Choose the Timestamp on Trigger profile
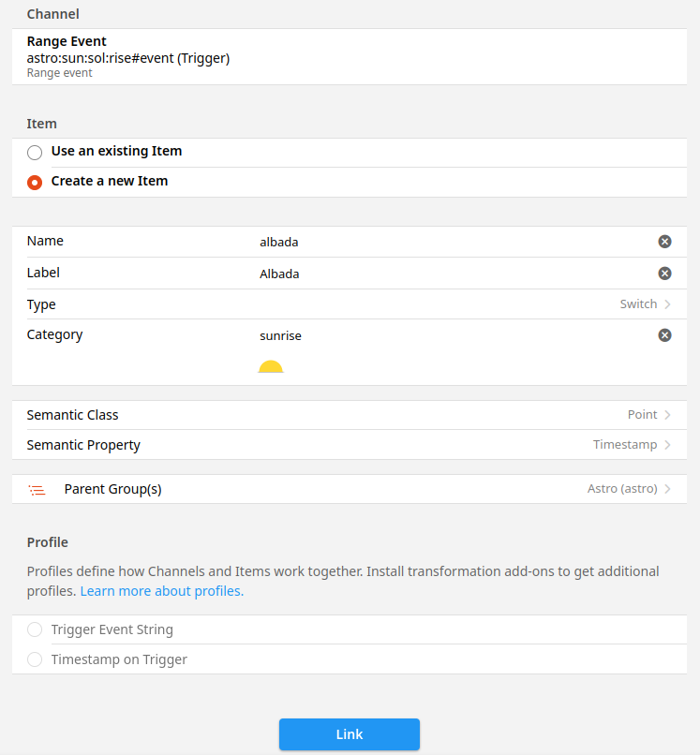The width and height of the screenshot is (700, 755). click(x=35, y=659)
